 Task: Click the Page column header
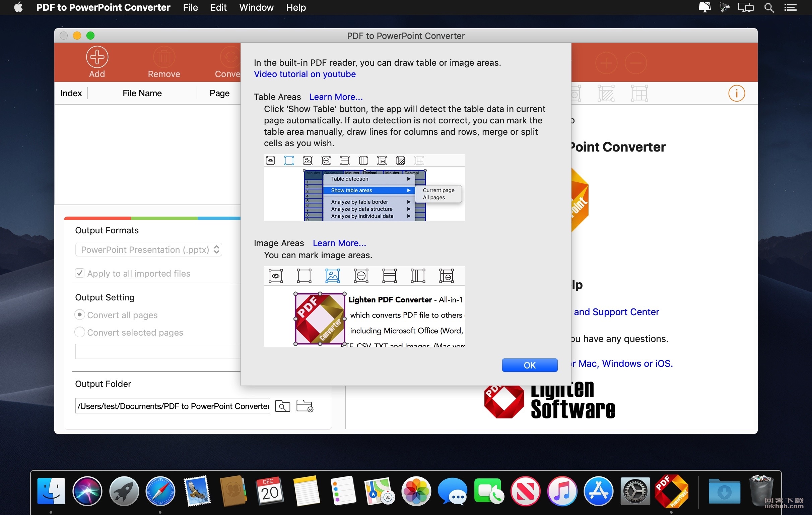click(x=219, y=93)
